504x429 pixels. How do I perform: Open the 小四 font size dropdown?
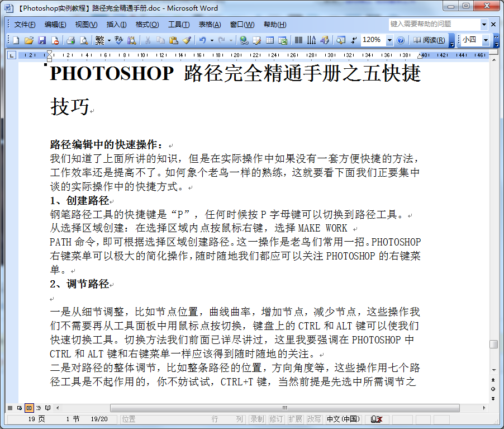(x=486, y=40)
